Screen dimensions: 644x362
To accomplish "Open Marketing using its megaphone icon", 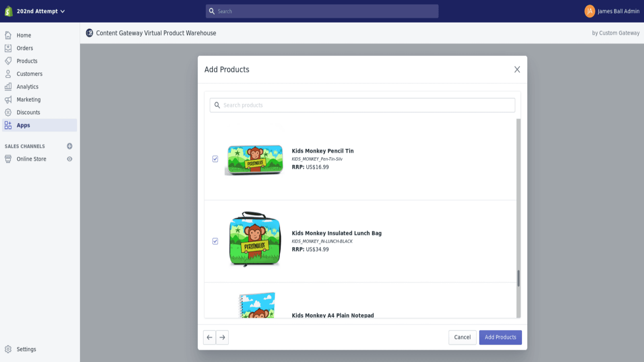I will point(8,99).
